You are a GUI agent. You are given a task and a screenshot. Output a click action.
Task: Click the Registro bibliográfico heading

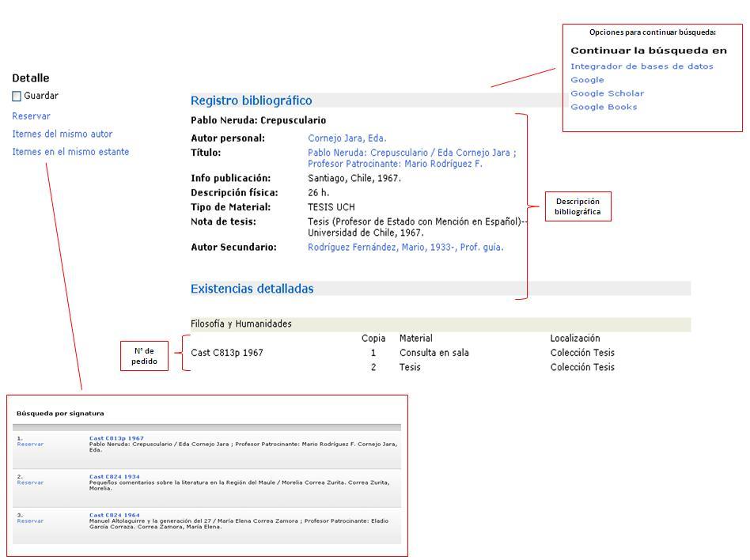coord(251,100)
